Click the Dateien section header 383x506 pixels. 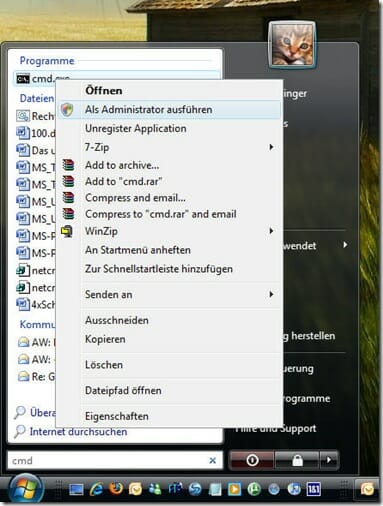[x=37, y=98]
